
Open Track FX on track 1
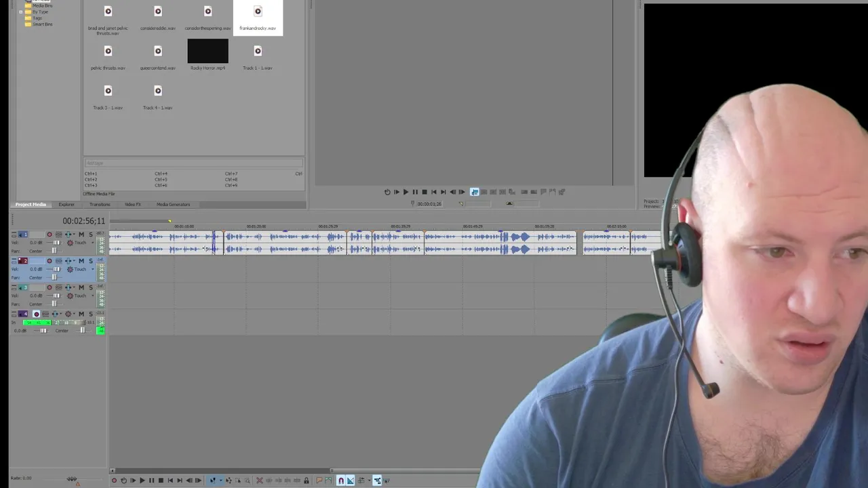pyautogui.click(x=59, y=235)
